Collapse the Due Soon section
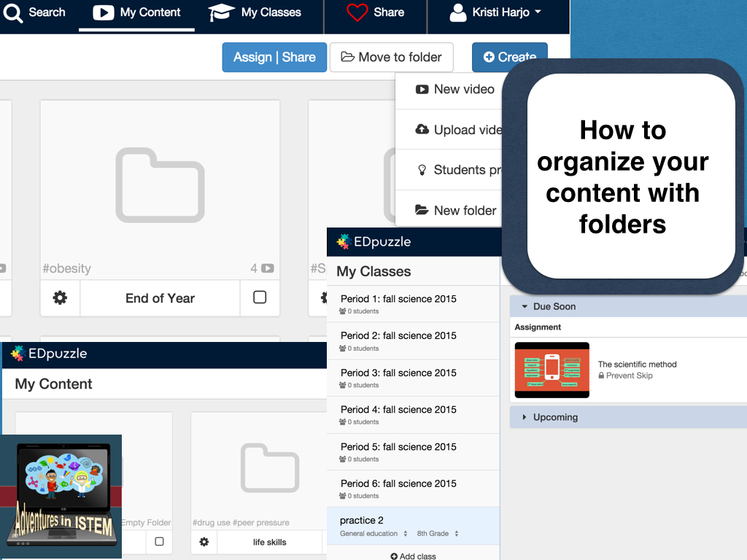The width and height of the screenshot is (747, 560). pyautogui.click(x=628, y=307)
